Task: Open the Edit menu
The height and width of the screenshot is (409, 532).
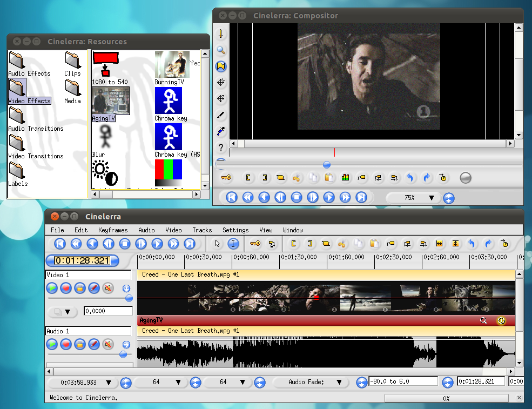Action: 81,230
